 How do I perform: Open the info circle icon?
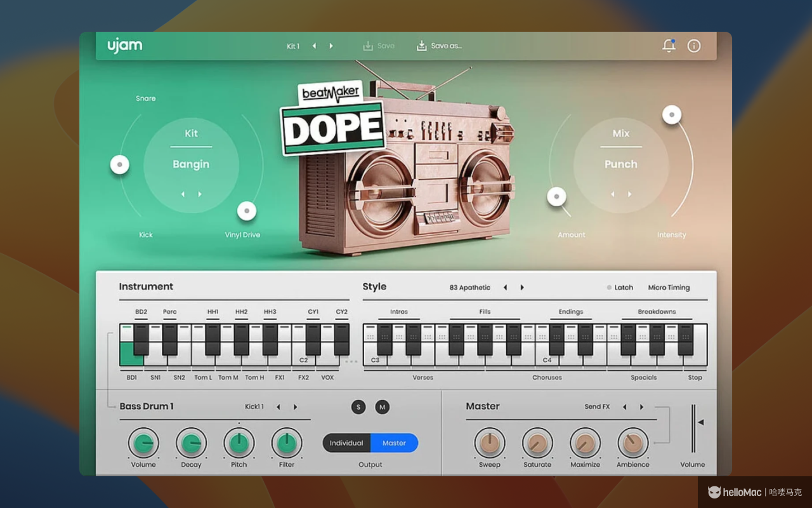click(x=694, y=46)
